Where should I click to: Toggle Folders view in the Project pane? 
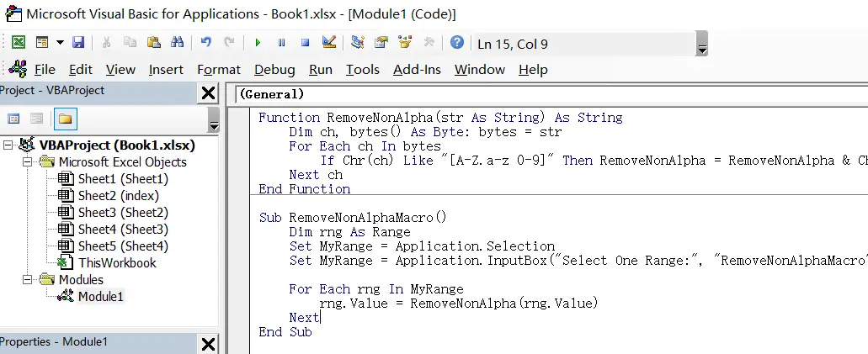pos(65,119)
